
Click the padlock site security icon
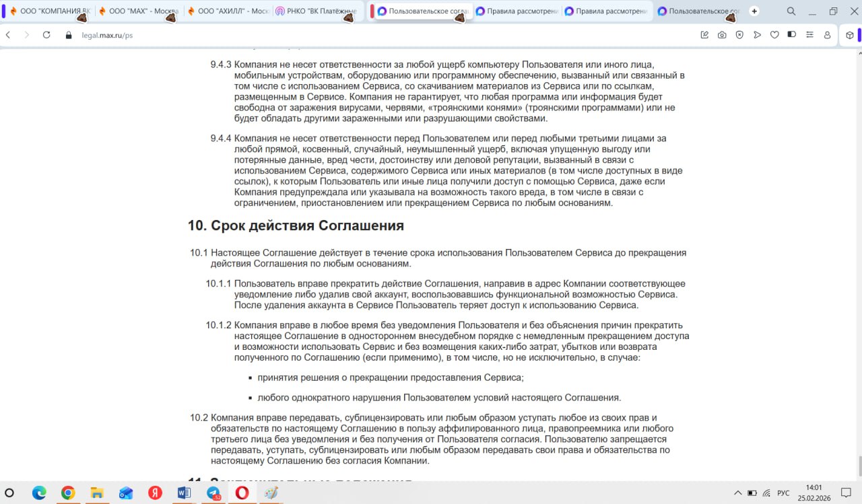click(x=68, y=35)
